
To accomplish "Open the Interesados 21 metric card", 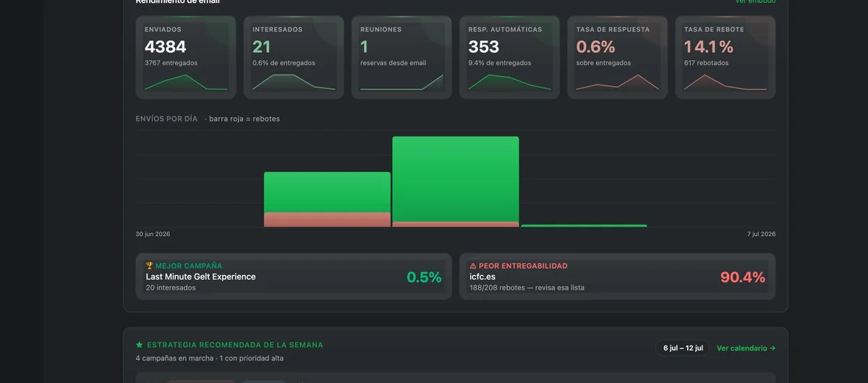I will pos(292,57).
